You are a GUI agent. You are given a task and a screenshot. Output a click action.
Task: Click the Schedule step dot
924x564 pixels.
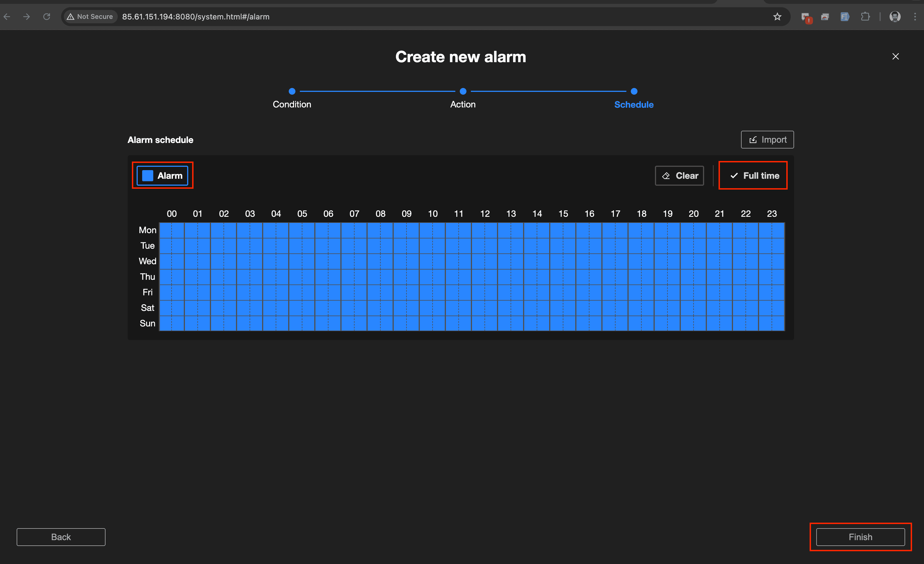coord(634,91)
